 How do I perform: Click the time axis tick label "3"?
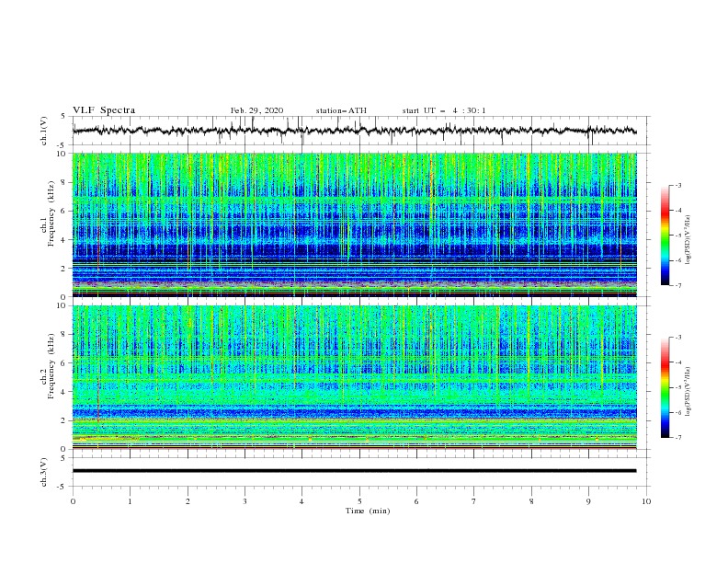pyautogui.click(x=245, y=501)
